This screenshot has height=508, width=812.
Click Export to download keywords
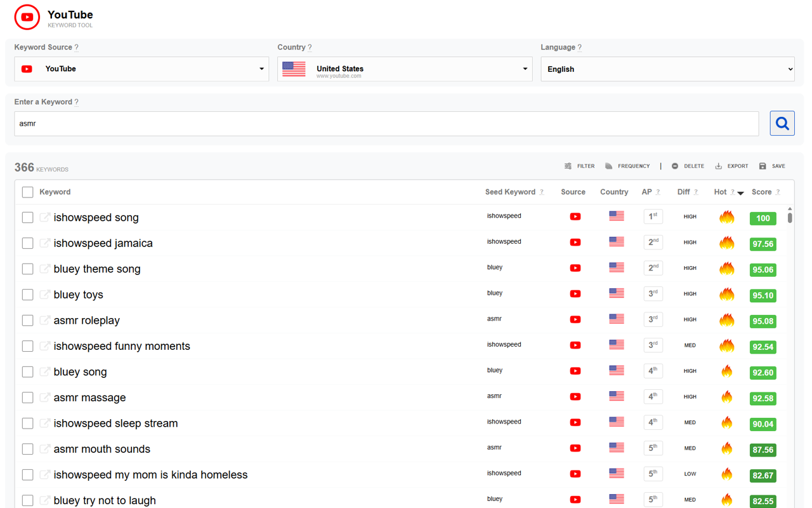click(x=731, y=166)
